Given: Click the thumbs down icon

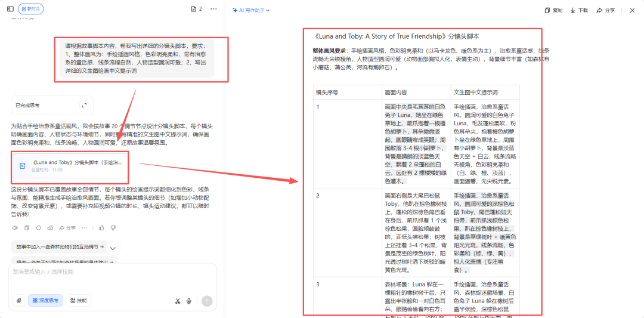Looking at the screenshot, I should (113, 228).
